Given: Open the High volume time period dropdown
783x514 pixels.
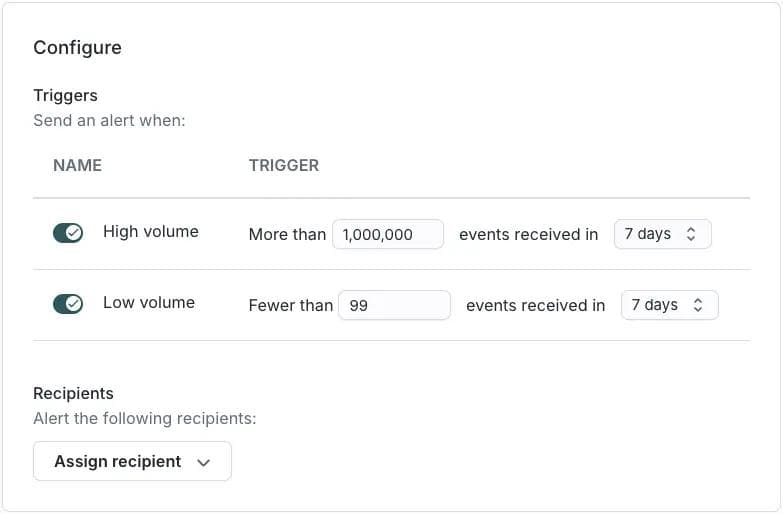Looking at the screenshot, I should 662,234.
